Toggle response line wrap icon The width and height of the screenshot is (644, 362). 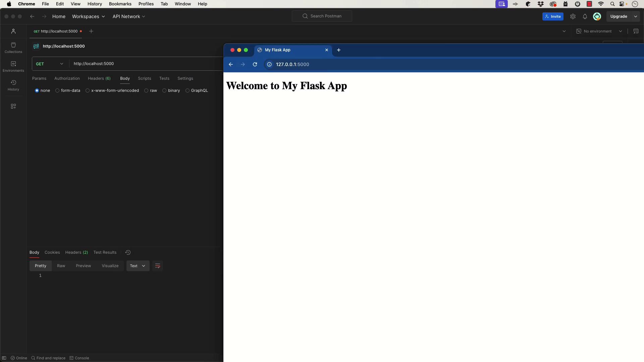click(x=157, y=266)
